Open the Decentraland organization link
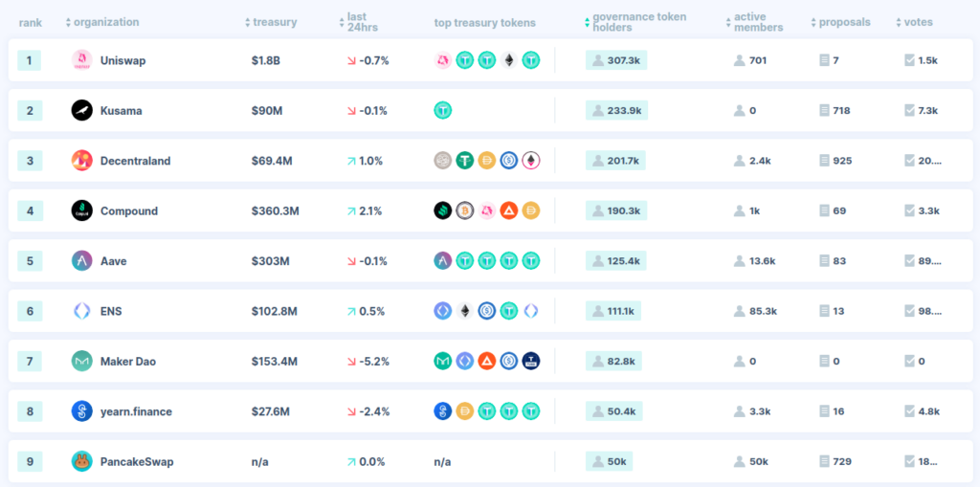 tap(135, 161)
